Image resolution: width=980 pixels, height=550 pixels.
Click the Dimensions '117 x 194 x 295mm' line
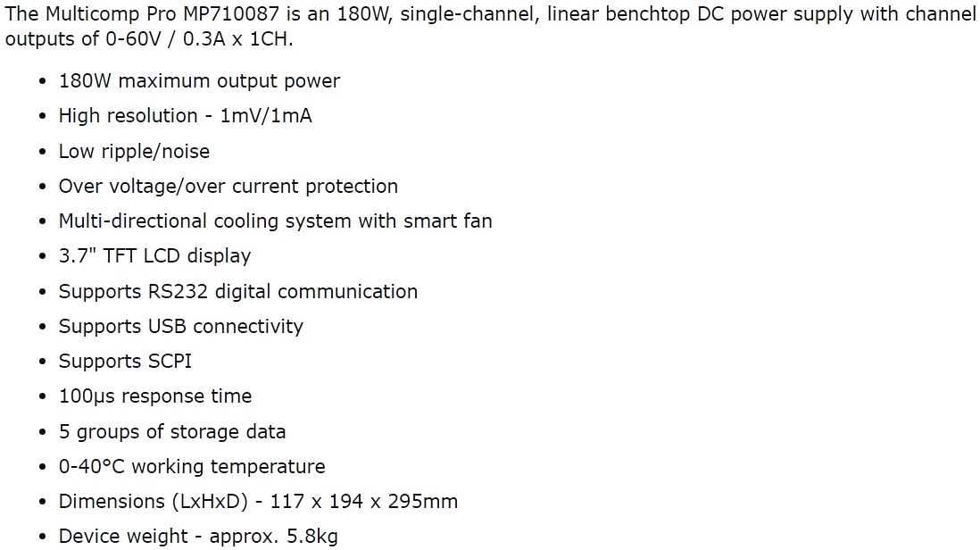[x=258, y=502]
